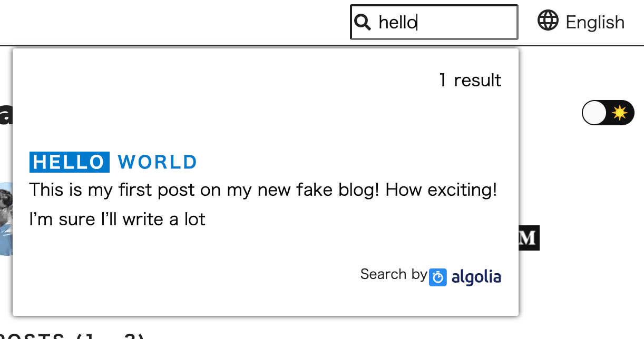Click the sun icon on the theme switch
The image size is (644, 339).
coord(620,112)
